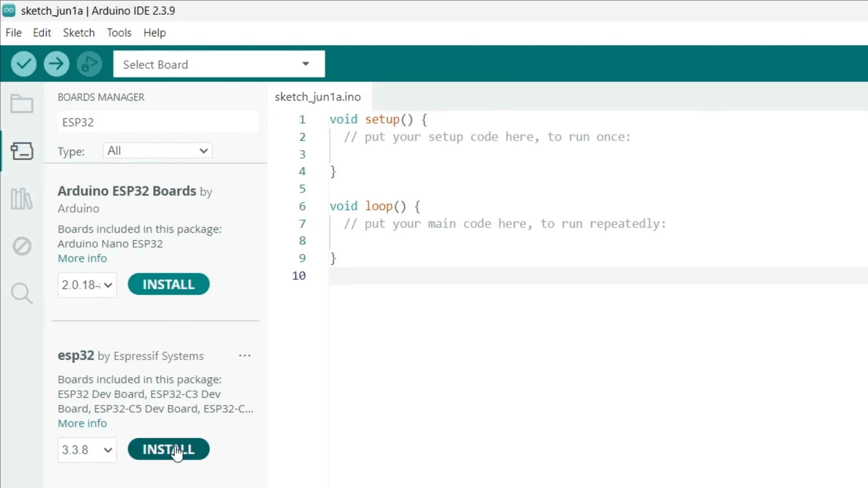
Task: Click the Arduino IDE logo in the title bar
Action: [9, 11]
